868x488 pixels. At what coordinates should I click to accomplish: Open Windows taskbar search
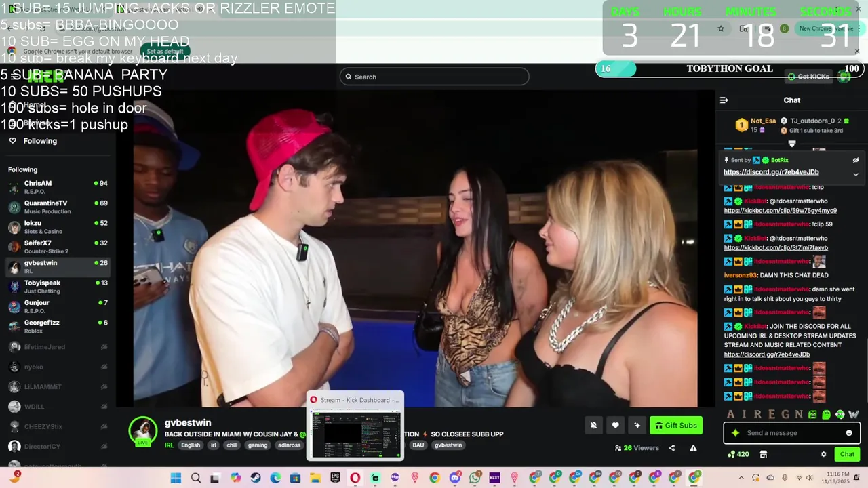(x=196, y=478)
